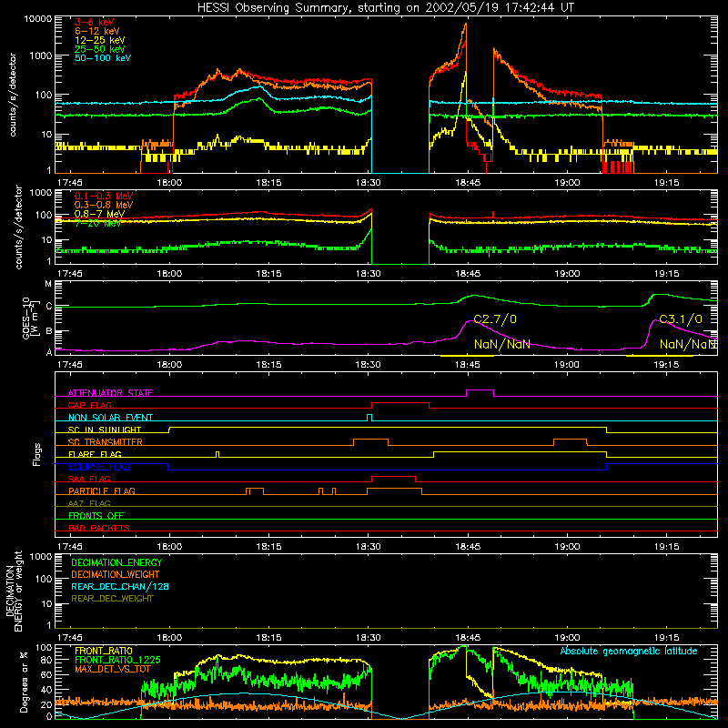The width and height of the screenshot is (728, 728).
Task: Click the yellow FRONT_RATIO legend label
Action: (104, 651)
